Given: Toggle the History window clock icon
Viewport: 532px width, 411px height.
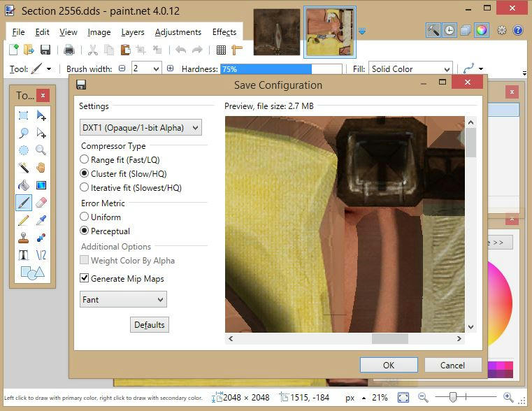Looking at the screenshot, I should 449,30.
